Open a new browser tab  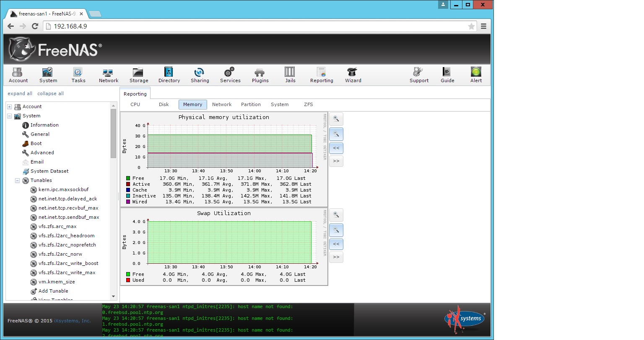point(95,14)
